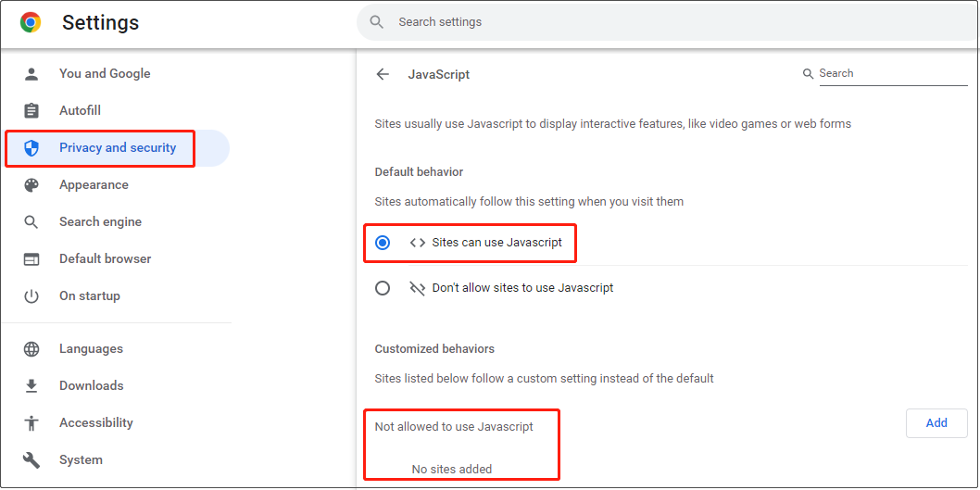Screen dimensions: 980x490
Task: Click the Downloads arrow icon
Action: (x=31, y=385)
